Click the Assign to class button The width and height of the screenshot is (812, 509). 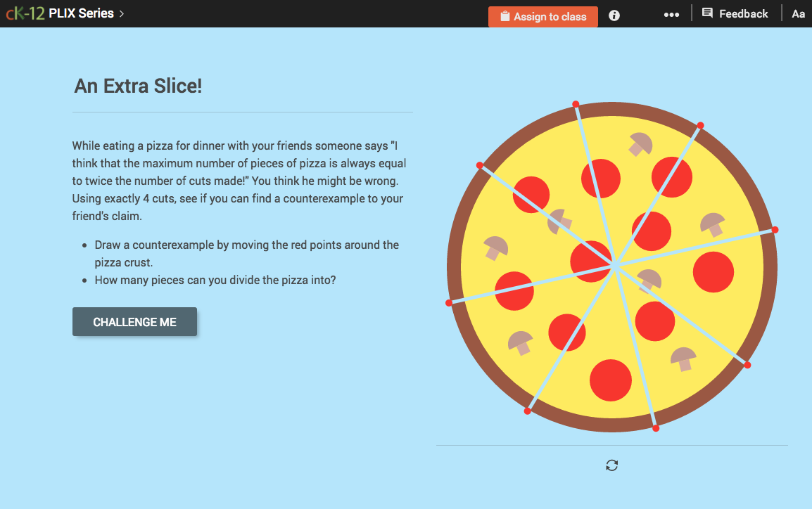coord(543,16)
